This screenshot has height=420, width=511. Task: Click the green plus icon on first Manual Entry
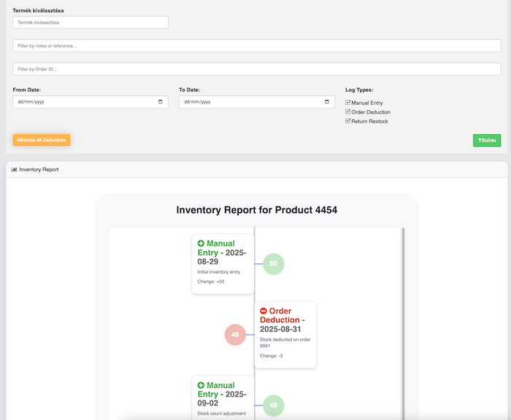point(201,244)
